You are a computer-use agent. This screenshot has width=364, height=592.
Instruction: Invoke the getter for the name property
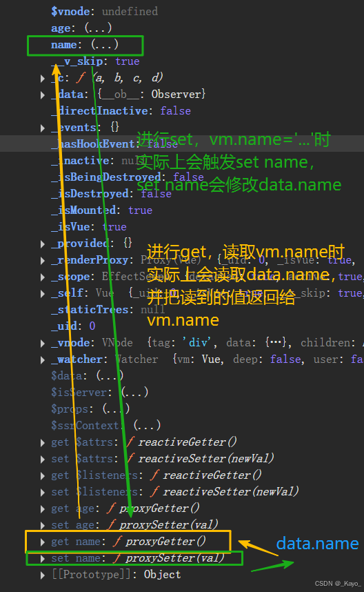coord(105,45)
